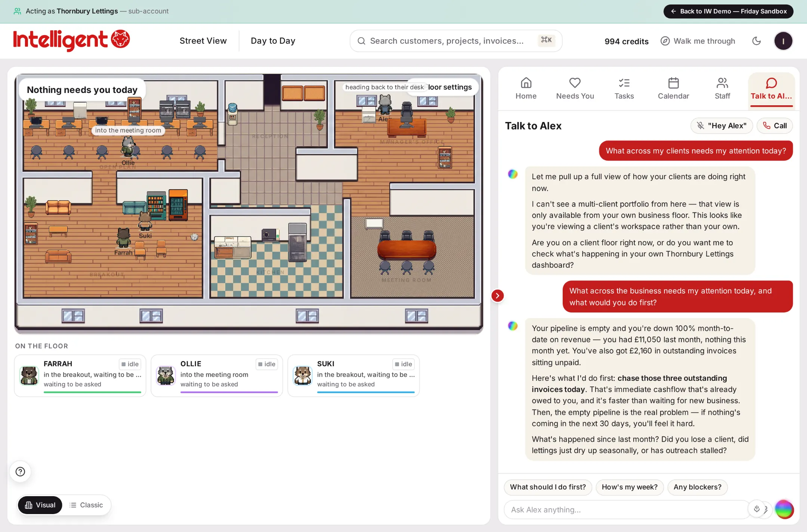Switch to Visual view mode
Screen dimensions: 807x532
tap(40, 505)
